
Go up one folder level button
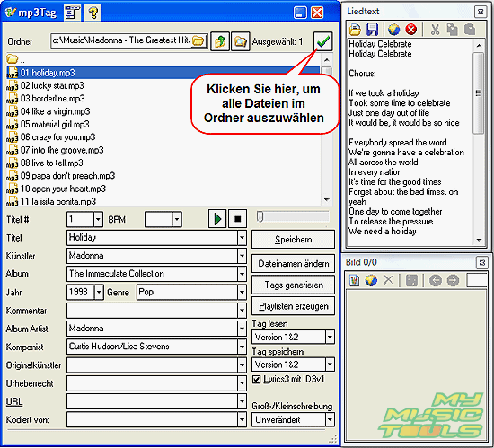(219, 41)
